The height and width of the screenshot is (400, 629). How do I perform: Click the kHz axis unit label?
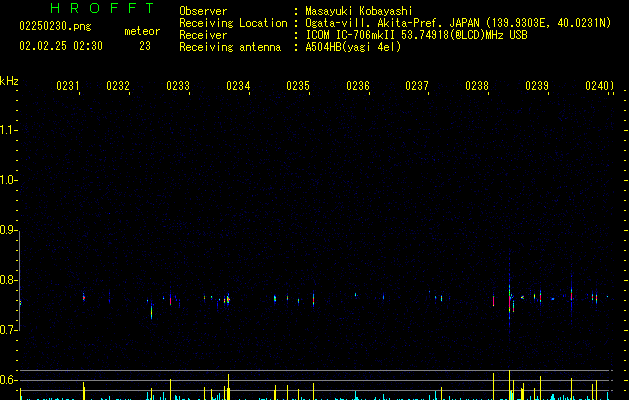pos(9,81)
